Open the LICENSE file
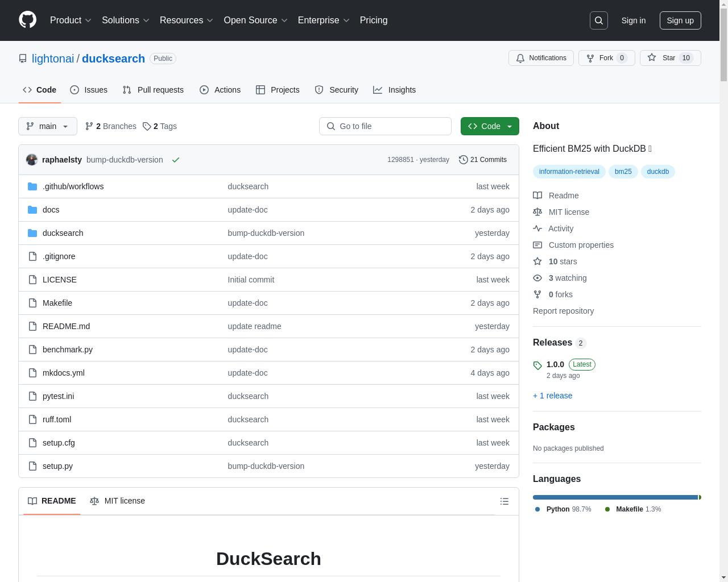This screenshot has width=728, height=582. (x=59, y=280)
